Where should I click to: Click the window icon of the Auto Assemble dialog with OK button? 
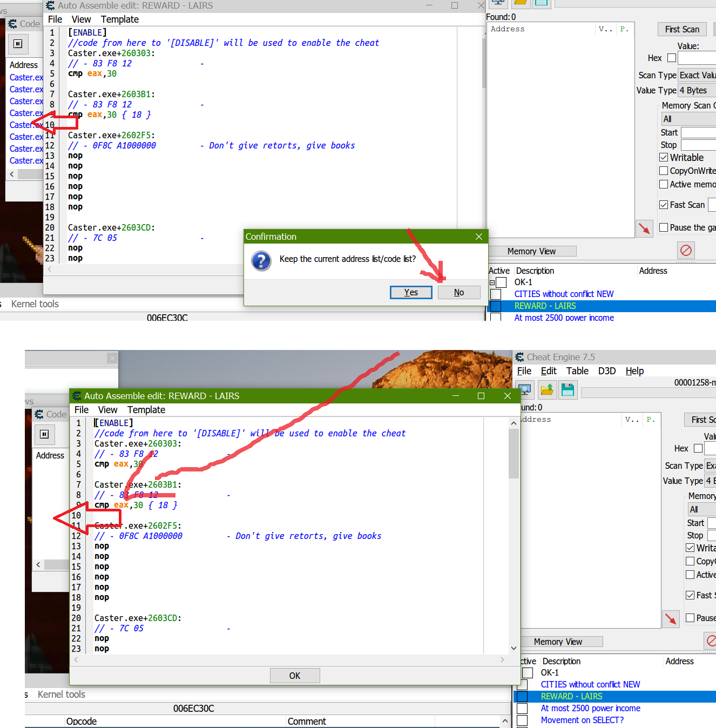pyautogui.click(x=77, y=396)
